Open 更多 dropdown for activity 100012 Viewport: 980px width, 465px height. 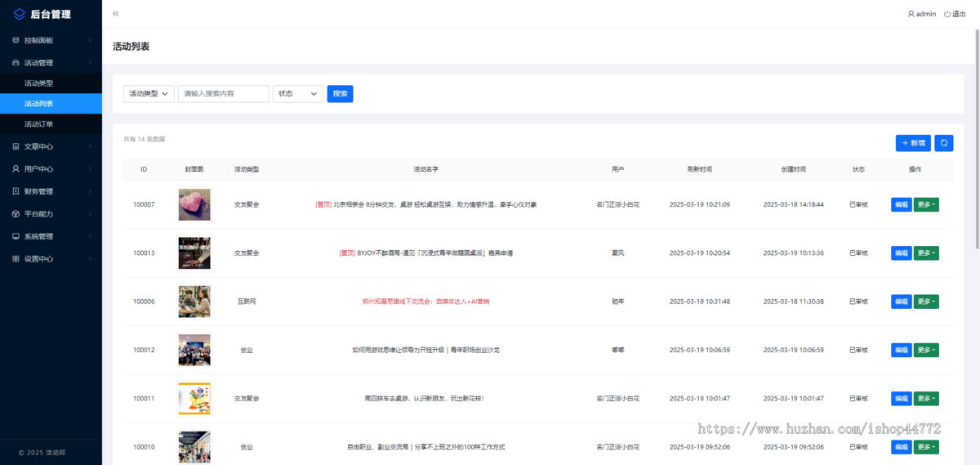pos(926,350)
